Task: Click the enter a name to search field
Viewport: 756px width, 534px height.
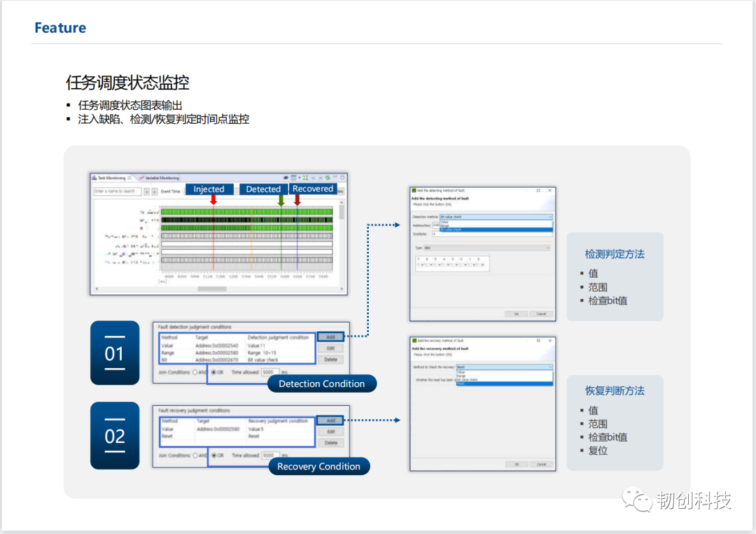Action: pyautogui.click(x=119, y=190)
